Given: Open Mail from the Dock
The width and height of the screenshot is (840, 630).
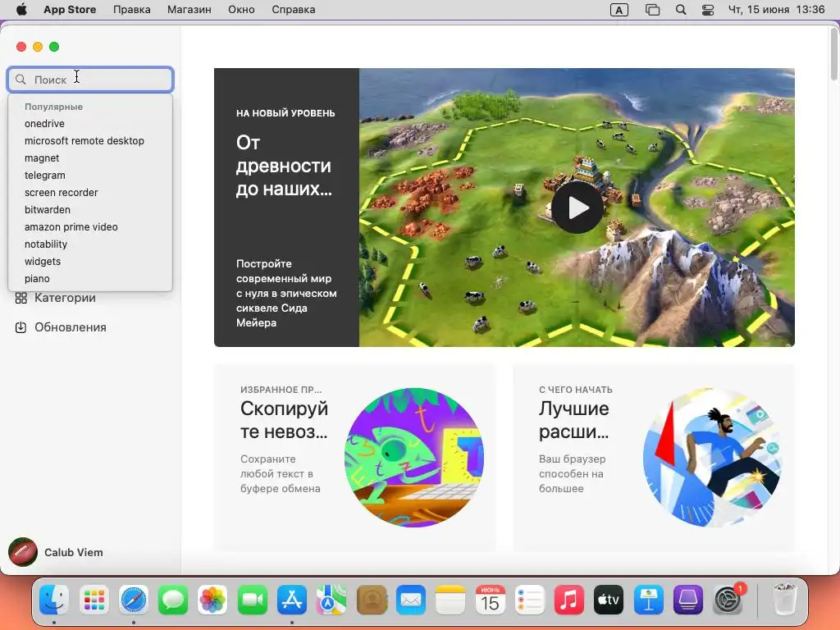Looking at the screenshot, I should pos(411,600).
